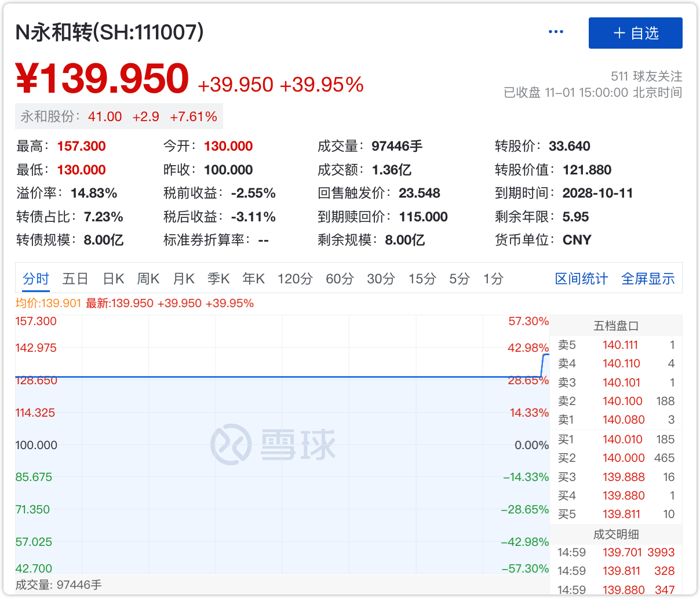Open 区间统计 range statistics
700x598 pixels.
click(x=581, y=279)
